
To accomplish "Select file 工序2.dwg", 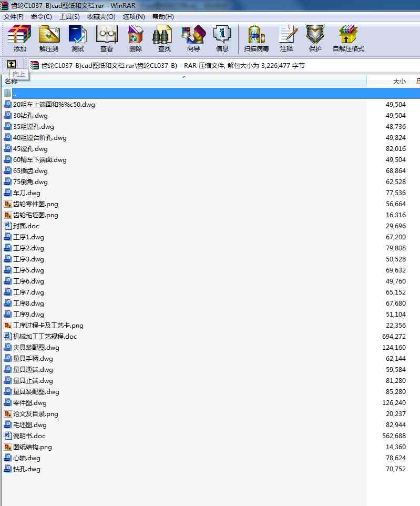I will click(x=29, y=248).
